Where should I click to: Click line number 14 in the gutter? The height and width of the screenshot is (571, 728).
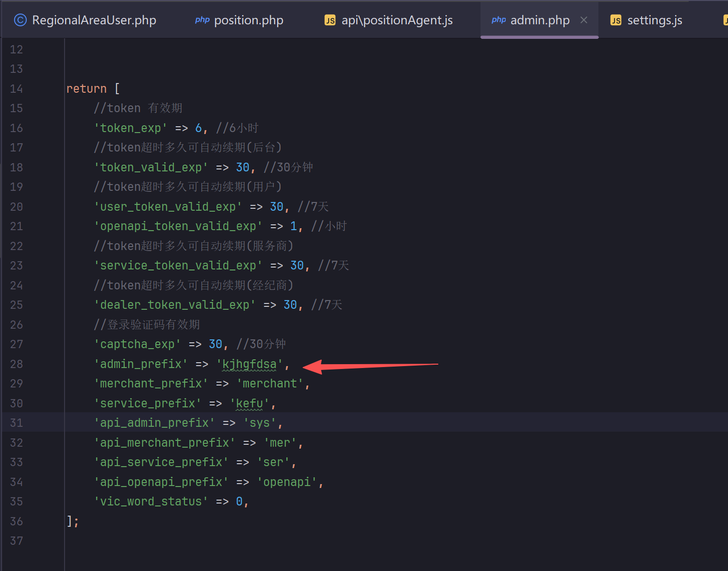coord(17,89)
